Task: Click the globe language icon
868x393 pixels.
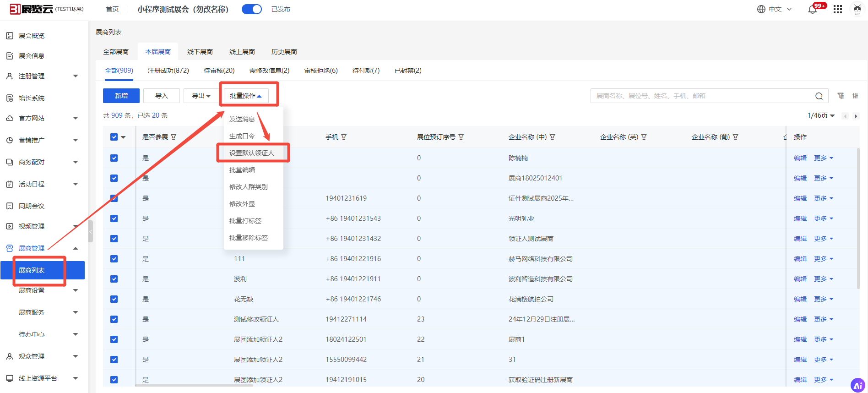Action: click(761, 9)
